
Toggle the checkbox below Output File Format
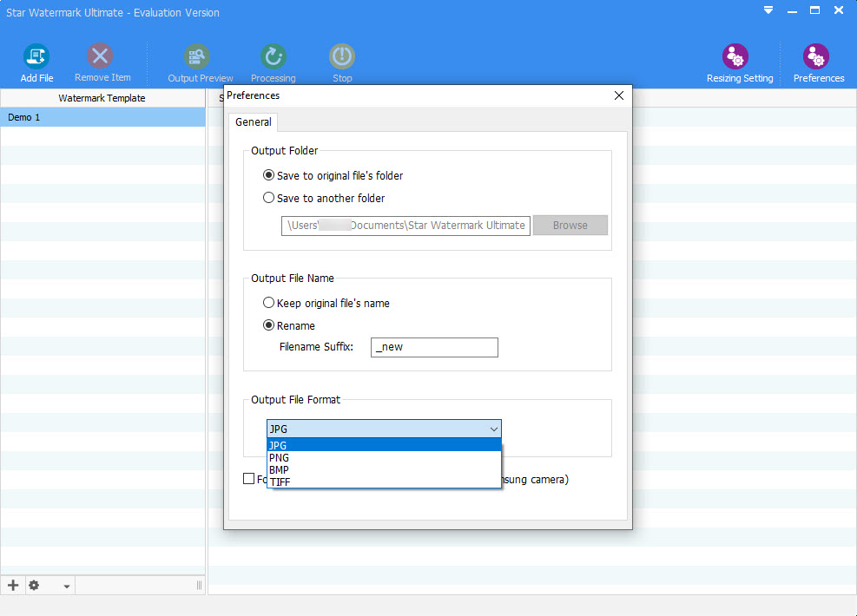[248, 478]
